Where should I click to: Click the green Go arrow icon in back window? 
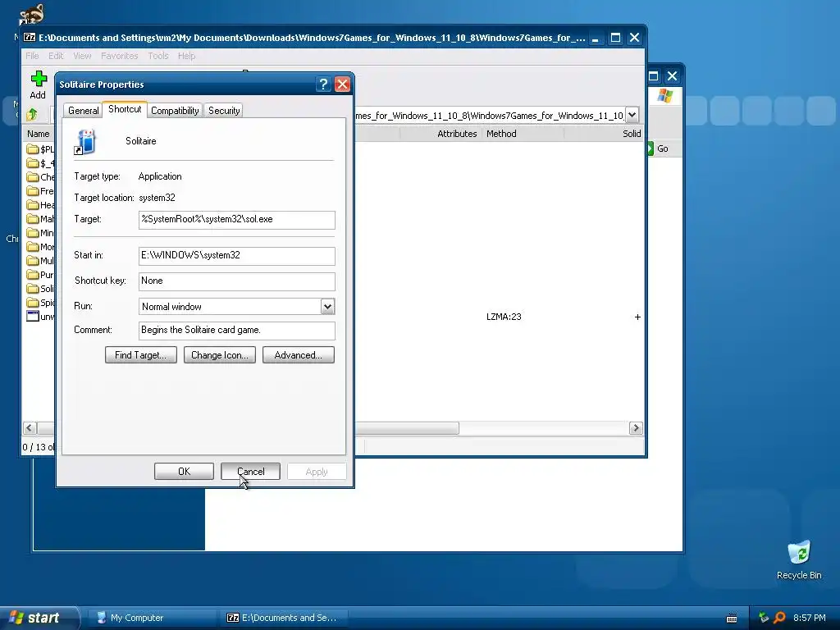(651, 148)
